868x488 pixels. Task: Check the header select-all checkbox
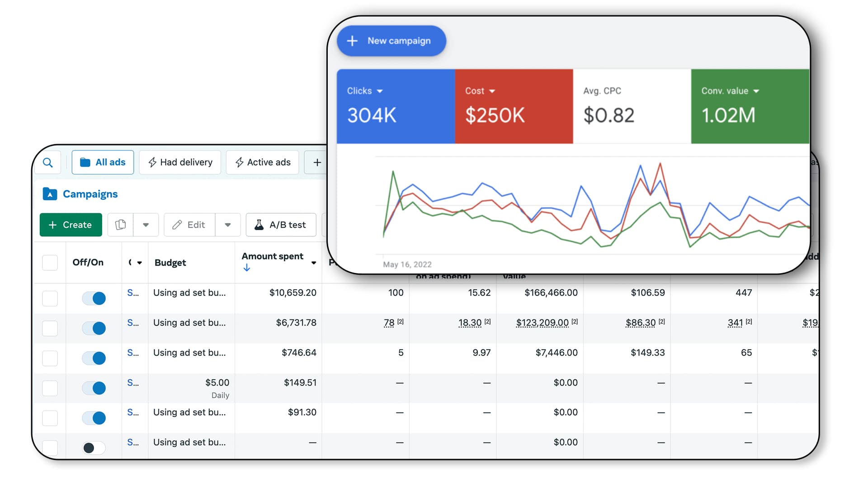[50, 263]
